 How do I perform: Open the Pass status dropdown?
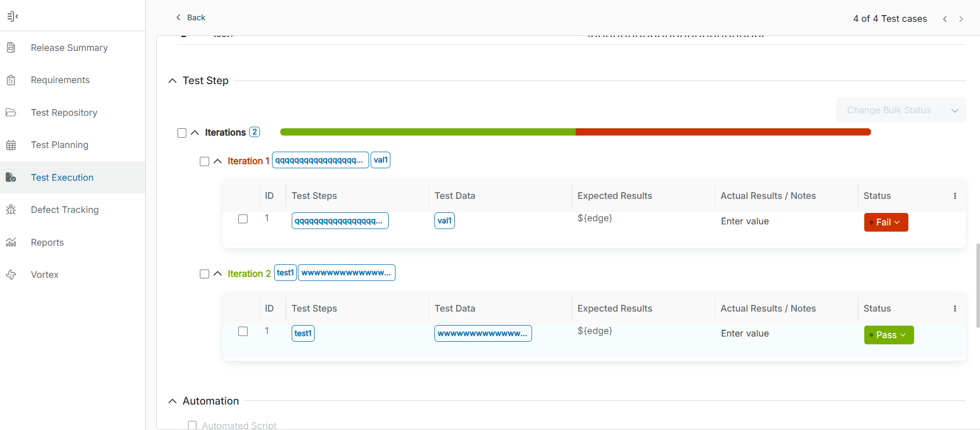pyautogui.click(x=889, y=335)
